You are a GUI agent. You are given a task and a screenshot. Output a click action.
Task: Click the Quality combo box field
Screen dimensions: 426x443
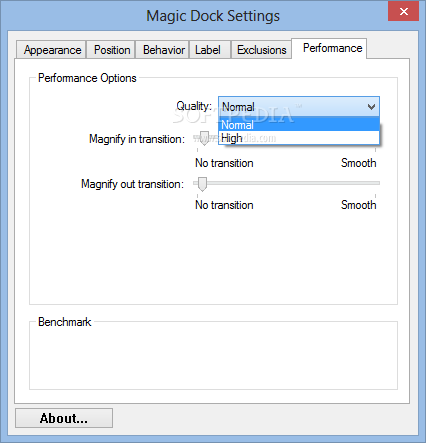tap(299, 107)
